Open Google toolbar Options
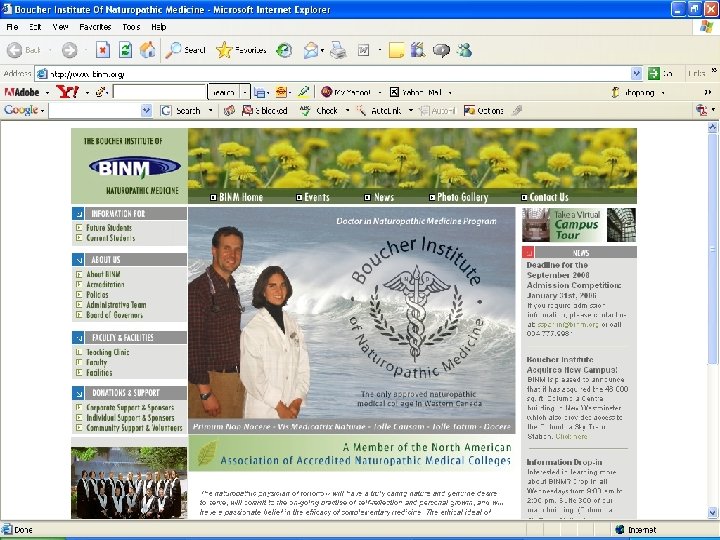Viewport: 720px width, 540px height. (x=484, y=111)
